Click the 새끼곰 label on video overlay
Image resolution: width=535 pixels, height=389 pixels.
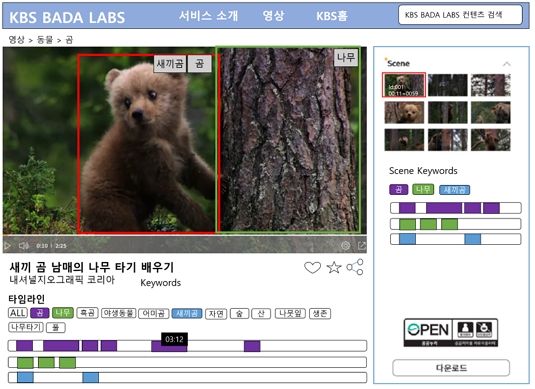pos(170,63)
